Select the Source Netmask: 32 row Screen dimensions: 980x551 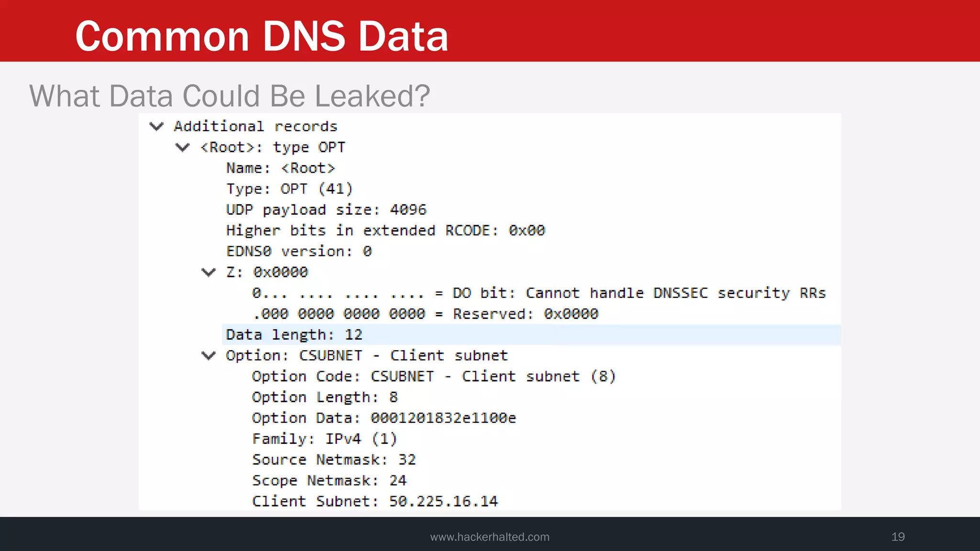pyautogui.click(x=334, y=460)
